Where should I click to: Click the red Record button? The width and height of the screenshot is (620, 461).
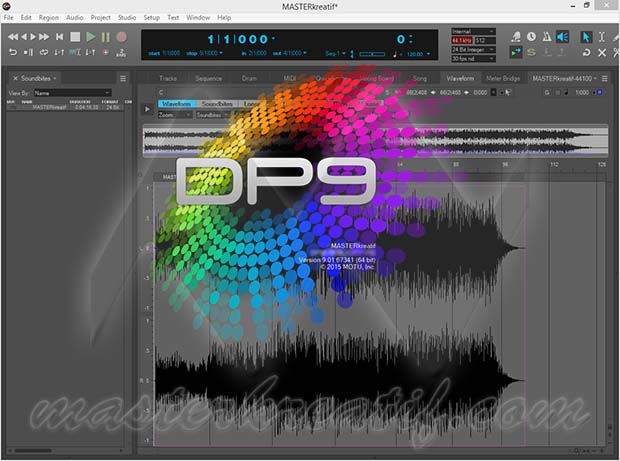(x=121, y=37)
